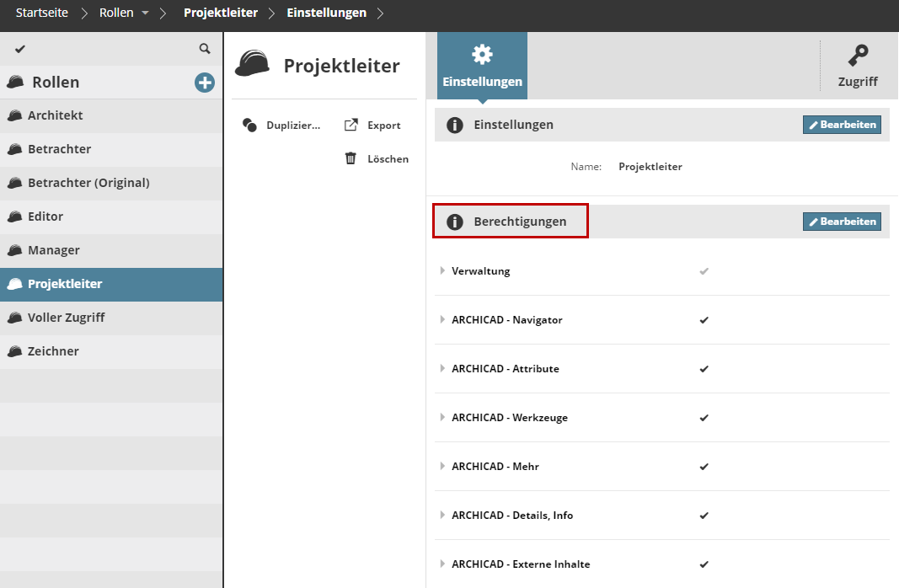Click the checkmark icon above Rollen
The width and height of the screenshot is (899, 588).
pyautogui.click(x=20, y=50)
